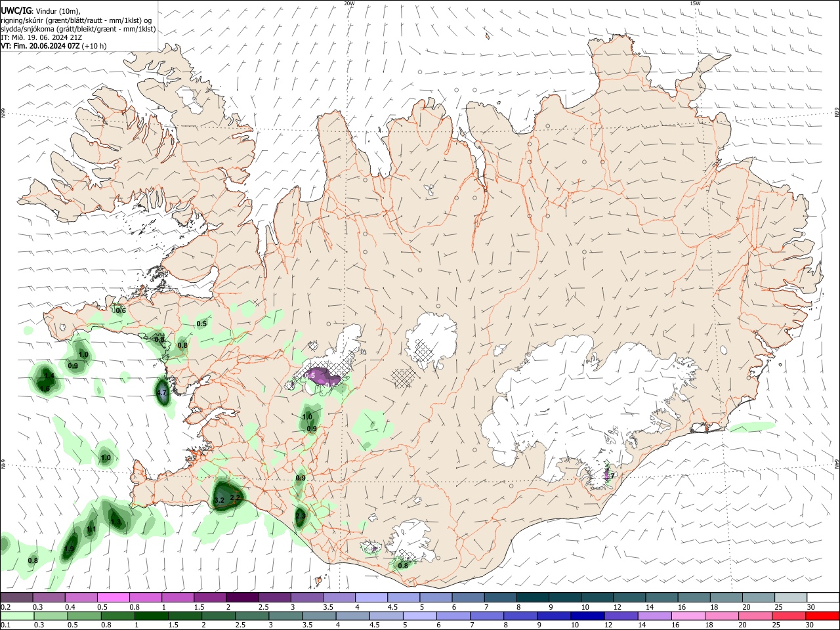Click the 3.2 rain value near Reykjanes
Viewport: 840px width, 630px height.
(219, 500)
